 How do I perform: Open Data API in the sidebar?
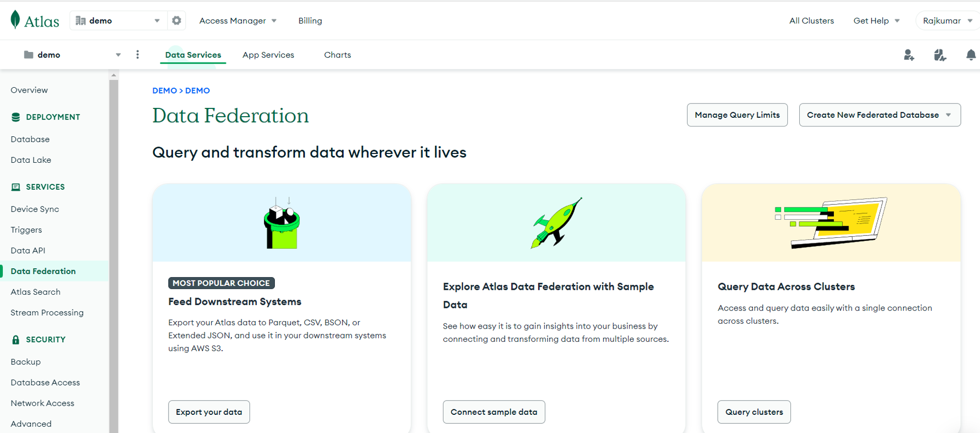pyautogui.click(x=28, y=251)
